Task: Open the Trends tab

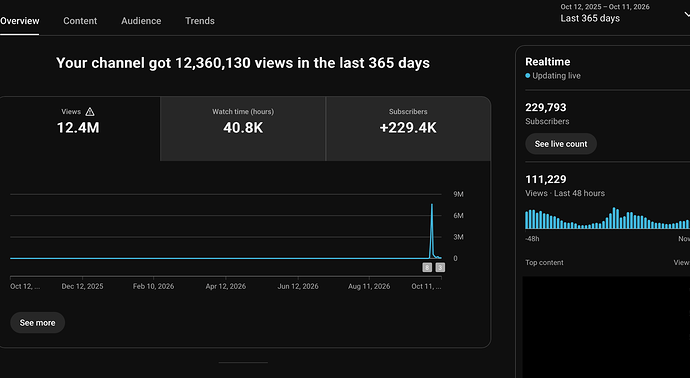Action: pyautogui.click(x=200, y=21)
